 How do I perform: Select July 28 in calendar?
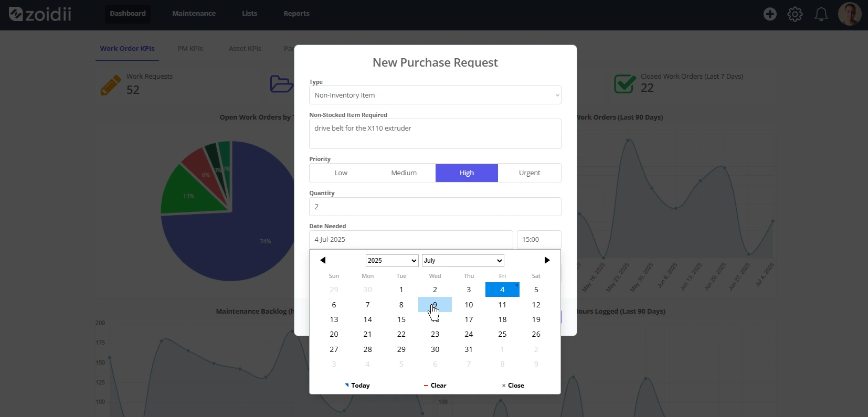368,349
